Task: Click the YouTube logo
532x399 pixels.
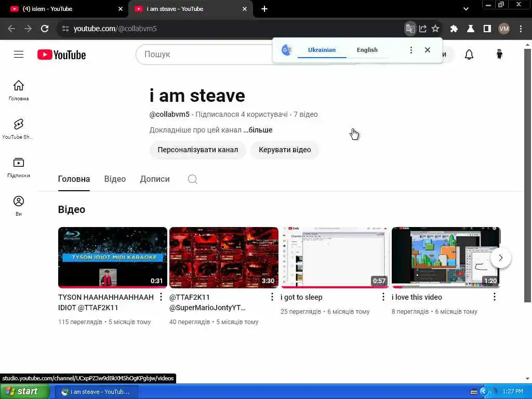Action: (x=61, y=55)
